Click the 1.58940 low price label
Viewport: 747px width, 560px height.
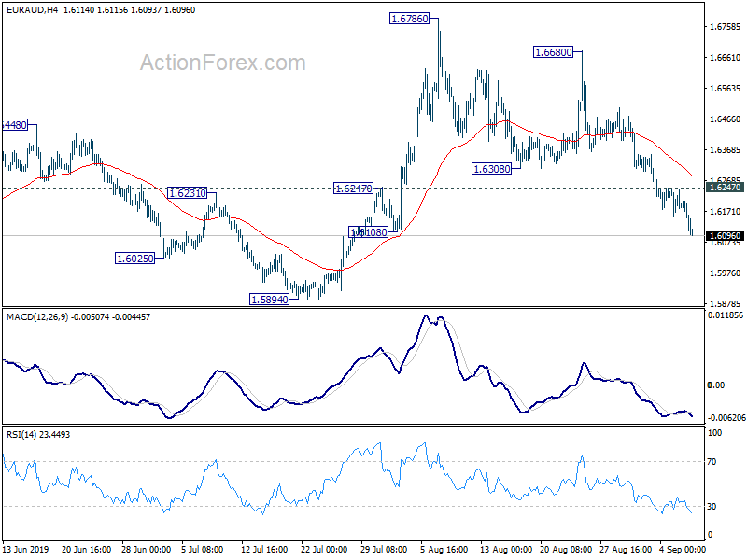click(x=269, y=300)
